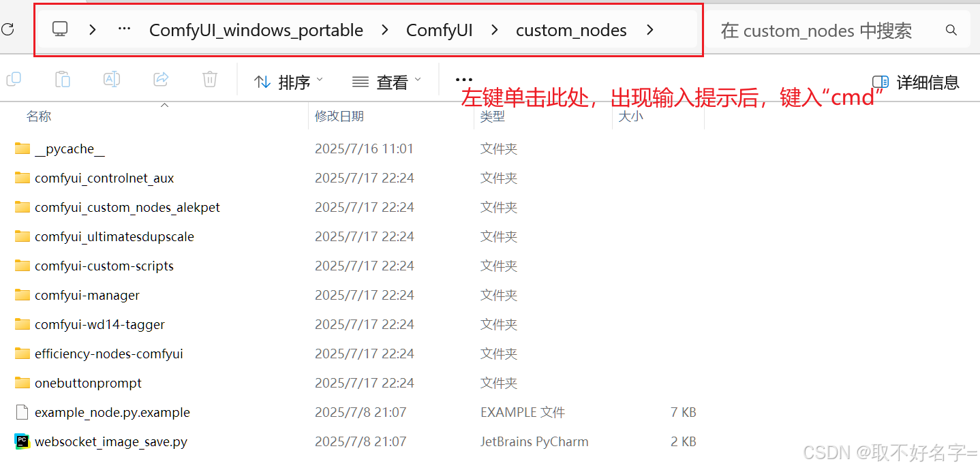Select the comfyui_controlnet_aux folder icon
The width and height of the screenshot is (980, 470).
click(22, 178)
